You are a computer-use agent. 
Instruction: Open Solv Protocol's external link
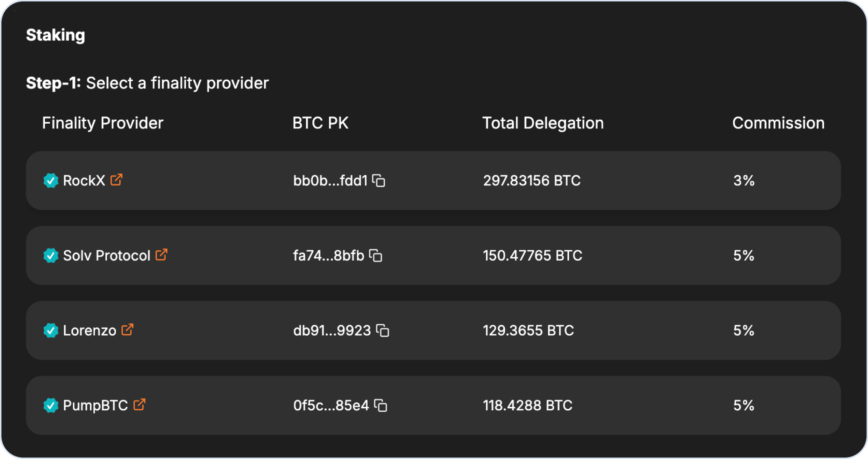[x=162, y=254]
